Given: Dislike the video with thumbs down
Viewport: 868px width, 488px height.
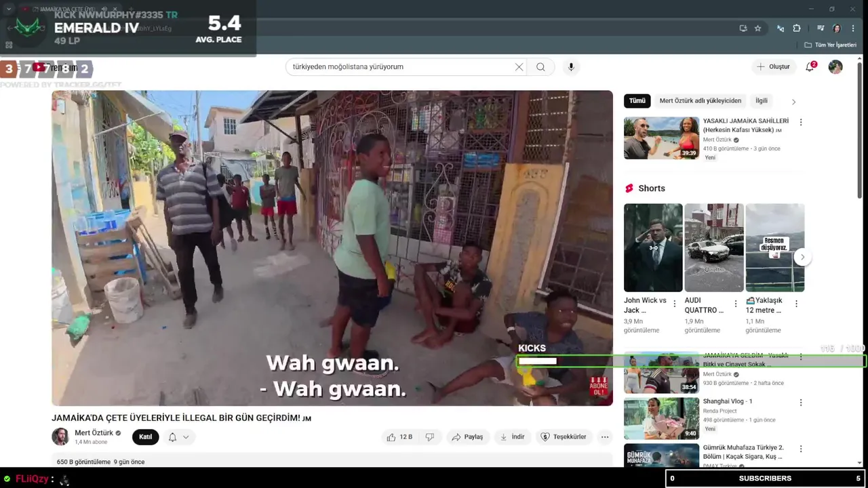Looking at the screenshot, I should pos(430,437).
